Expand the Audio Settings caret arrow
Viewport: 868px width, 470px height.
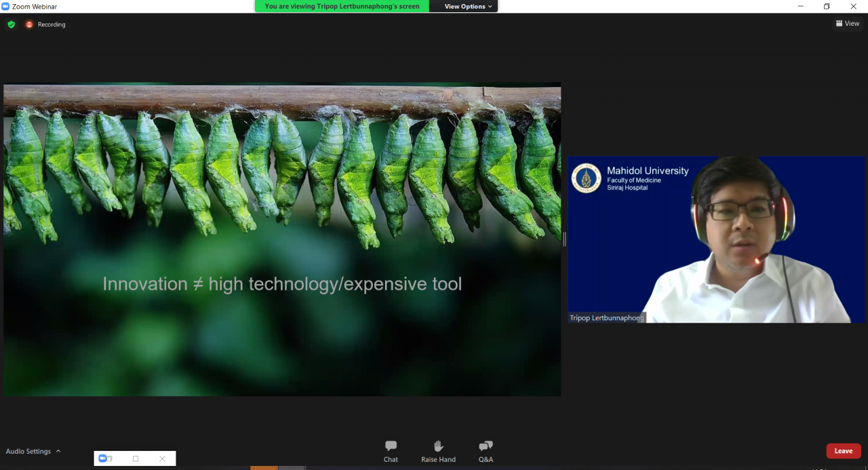58,451
